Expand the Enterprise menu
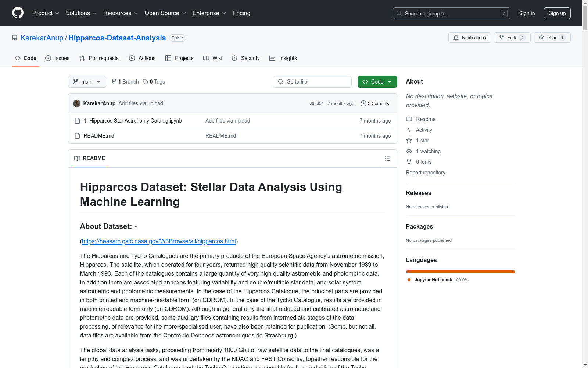The image size is (588, 368). tap(209, 13)
